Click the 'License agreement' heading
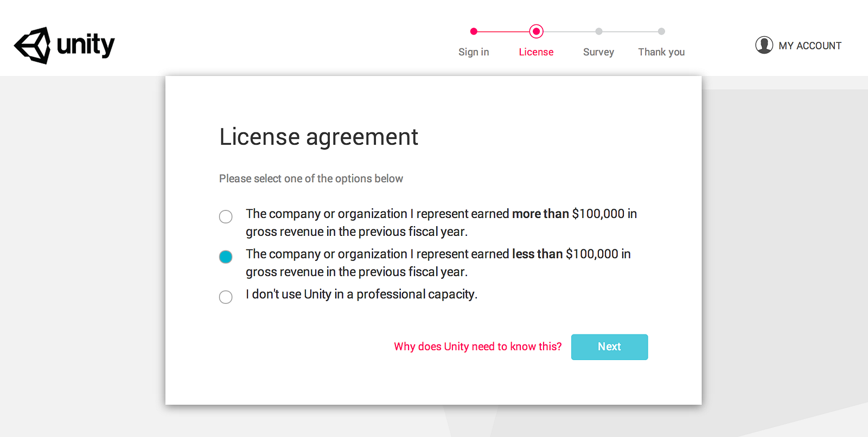This screenshot has height=437, width=868. [x=318, y=137]
